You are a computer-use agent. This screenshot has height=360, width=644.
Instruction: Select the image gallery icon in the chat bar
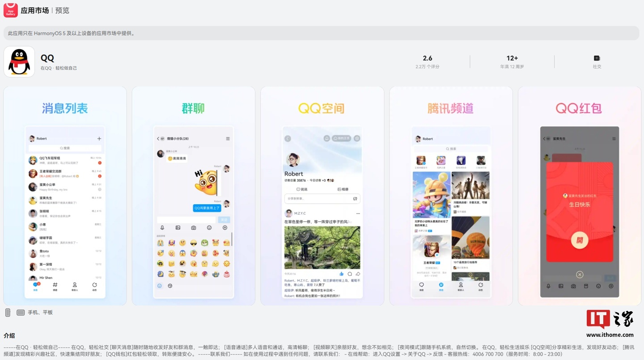point(178,227)
